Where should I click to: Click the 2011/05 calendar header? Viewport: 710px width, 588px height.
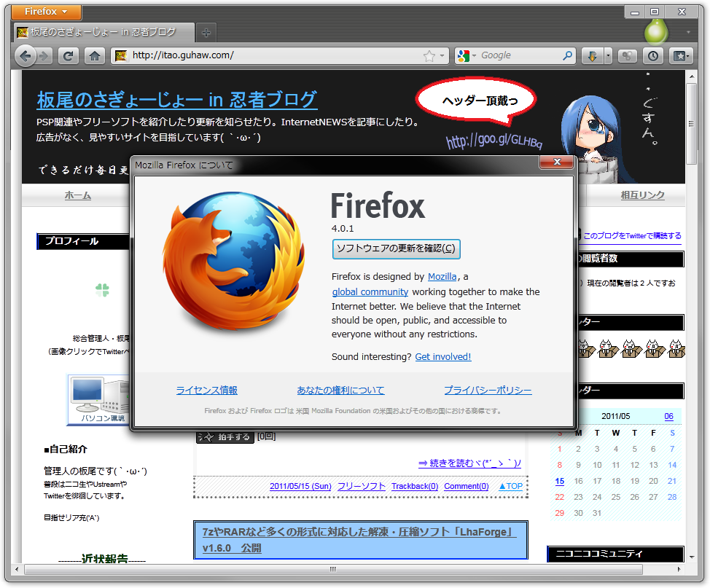click(x=615, y=417)
